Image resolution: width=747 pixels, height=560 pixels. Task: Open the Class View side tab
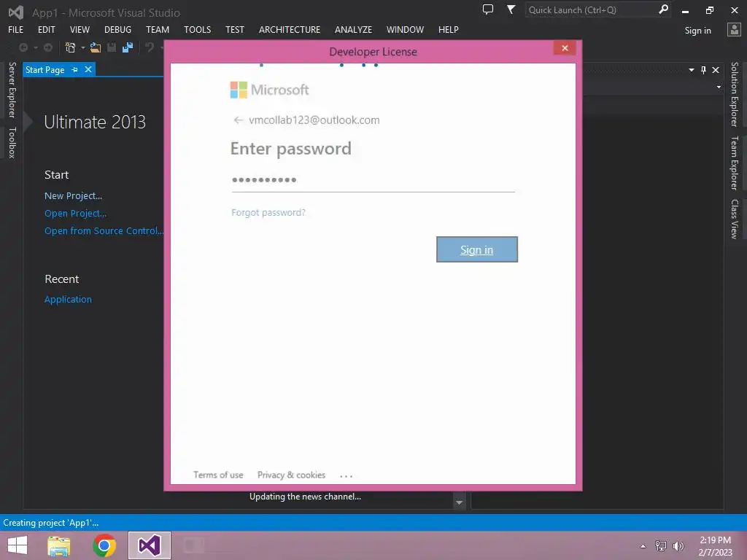point(735,219)
